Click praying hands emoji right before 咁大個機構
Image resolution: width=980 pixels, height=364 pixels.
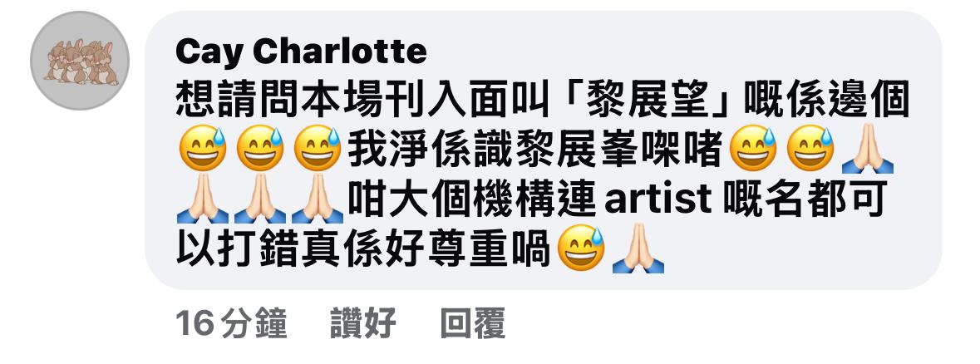[318, 199]
